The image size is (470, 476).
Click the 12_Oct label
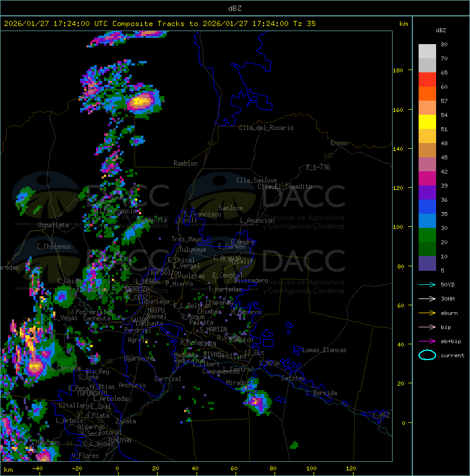254,353
